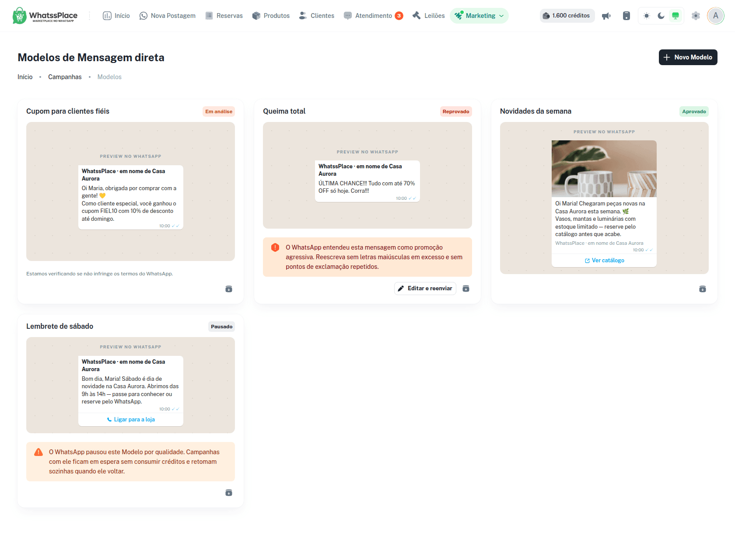Viewport: 735px width, 560px height.
Task: Archive the Queima total model
Action: [x=466, y=289]
